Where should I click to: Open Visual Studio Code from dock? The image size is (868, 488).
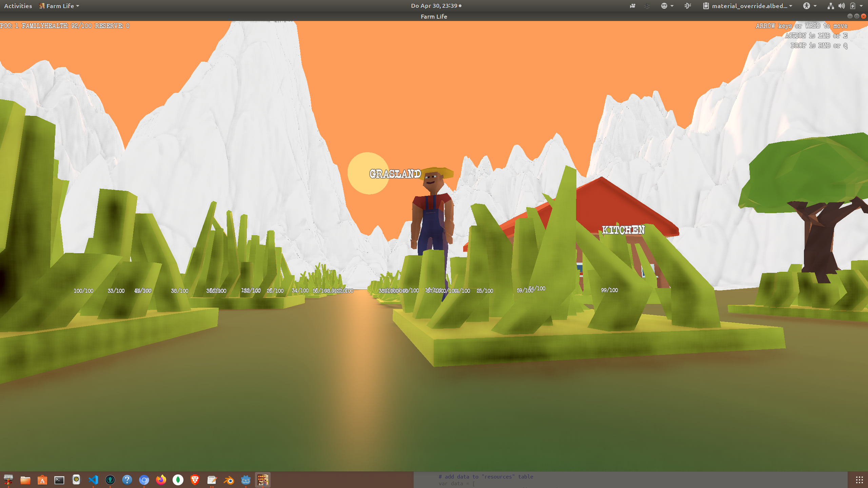93,480
